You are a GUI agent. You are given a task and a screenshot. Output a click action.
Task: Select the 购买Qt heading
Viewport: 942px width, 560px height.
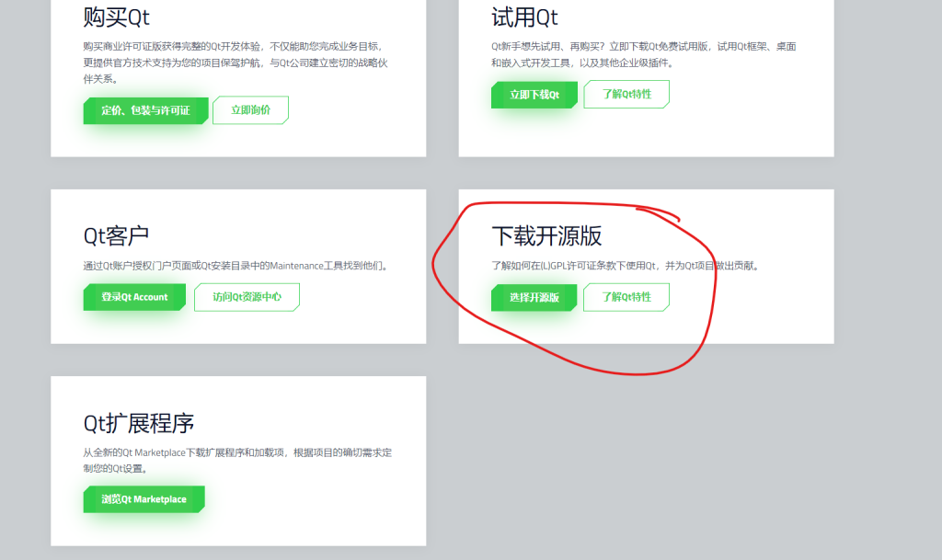117,17
